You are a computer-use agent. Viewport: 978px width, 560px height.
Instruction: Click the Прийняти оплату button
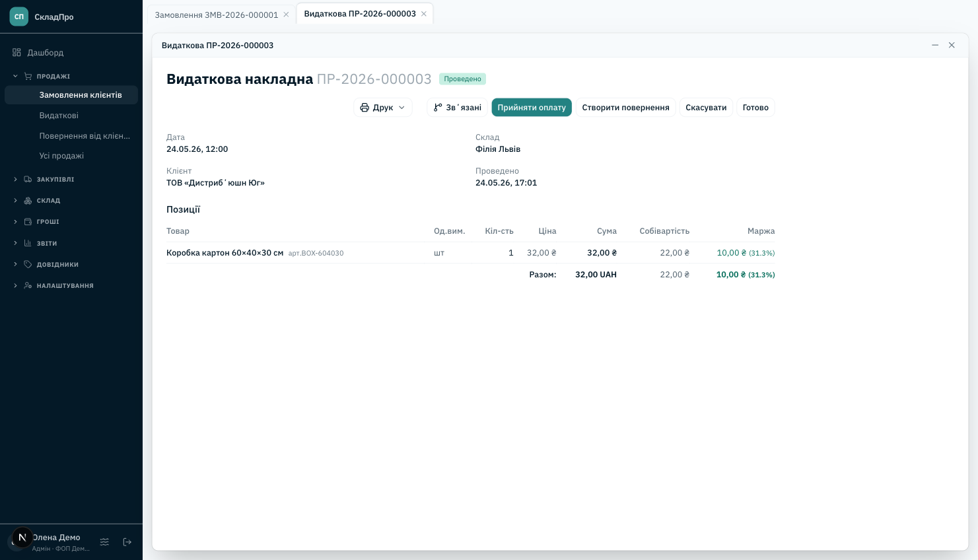532,108
